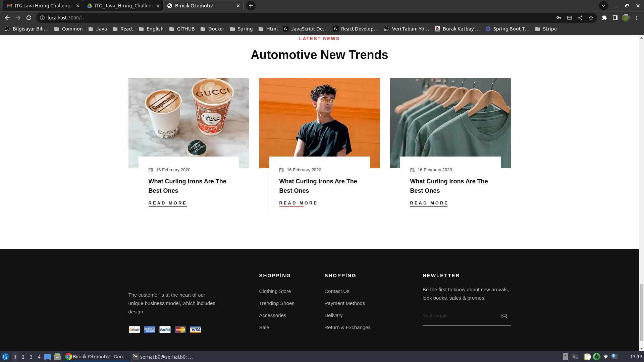Open a new browser tab
Image resolution: width=644 pixels, height=362 pixels.
tap(251, 6)
